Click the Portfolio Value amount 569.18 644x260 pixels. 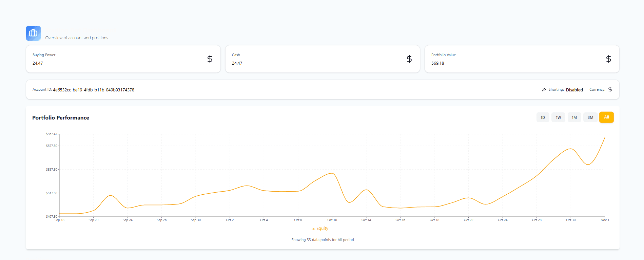point(437,63)
